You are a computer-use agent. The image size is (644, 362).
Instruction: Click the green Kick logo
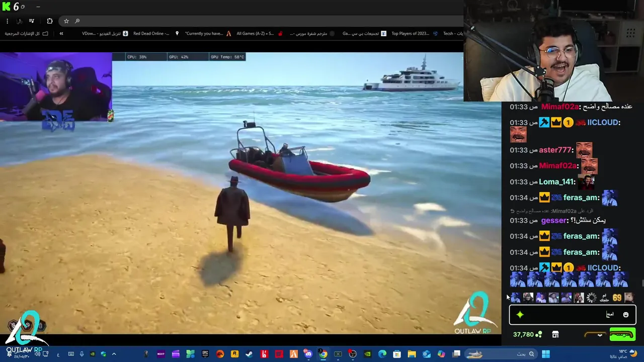[x=5, y=6]
